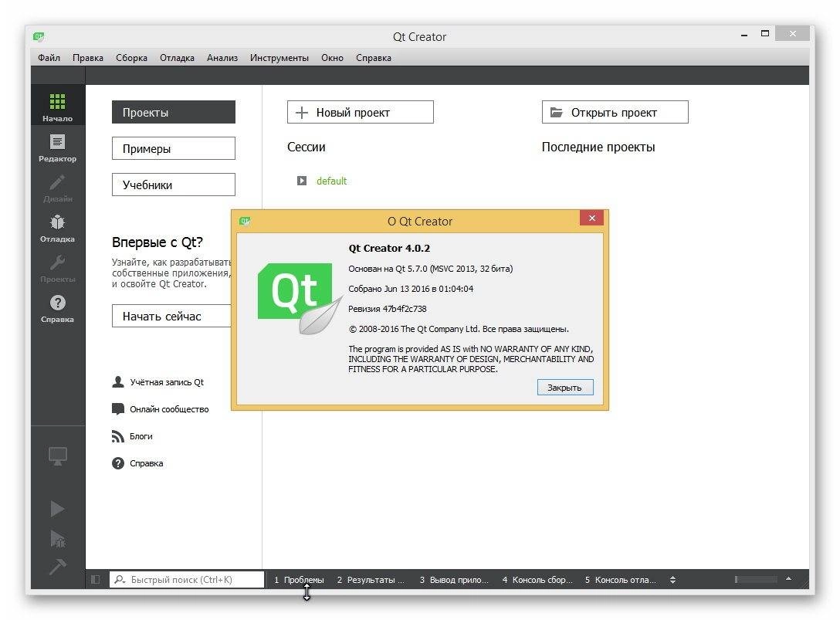The image size is (840, 620).
Task: Open the Онлайн сообщество link
Action: (169, 409)
